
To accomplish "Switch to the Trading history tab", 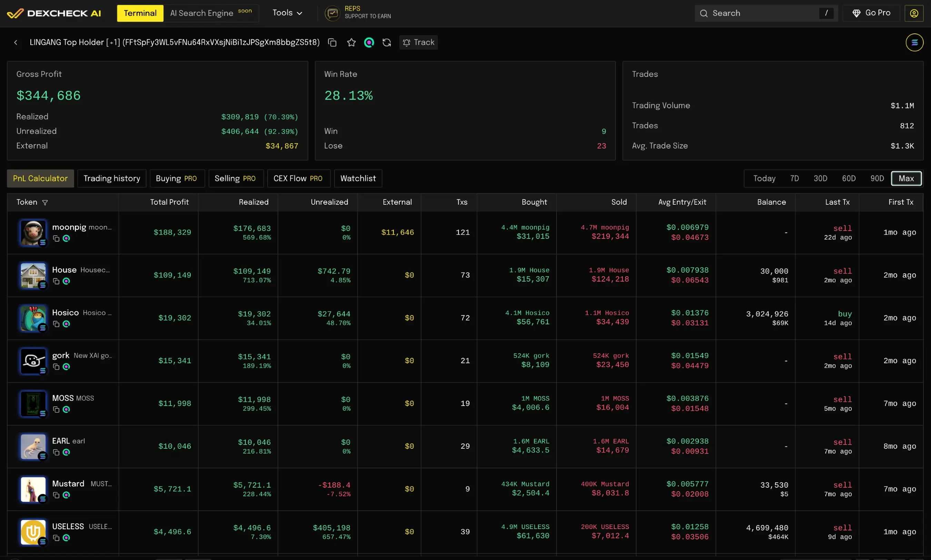I will (x=112, y=178).
